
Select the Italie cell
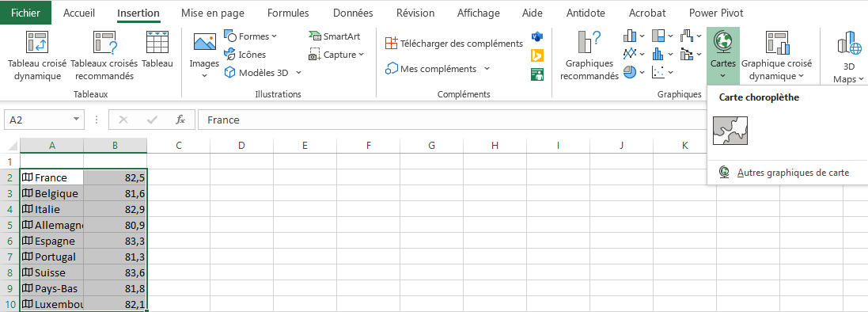point(51,210)
